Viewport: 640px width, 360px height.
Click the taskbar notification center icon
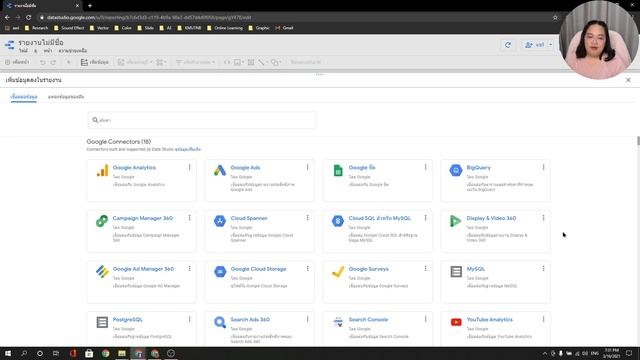[629, 353]
